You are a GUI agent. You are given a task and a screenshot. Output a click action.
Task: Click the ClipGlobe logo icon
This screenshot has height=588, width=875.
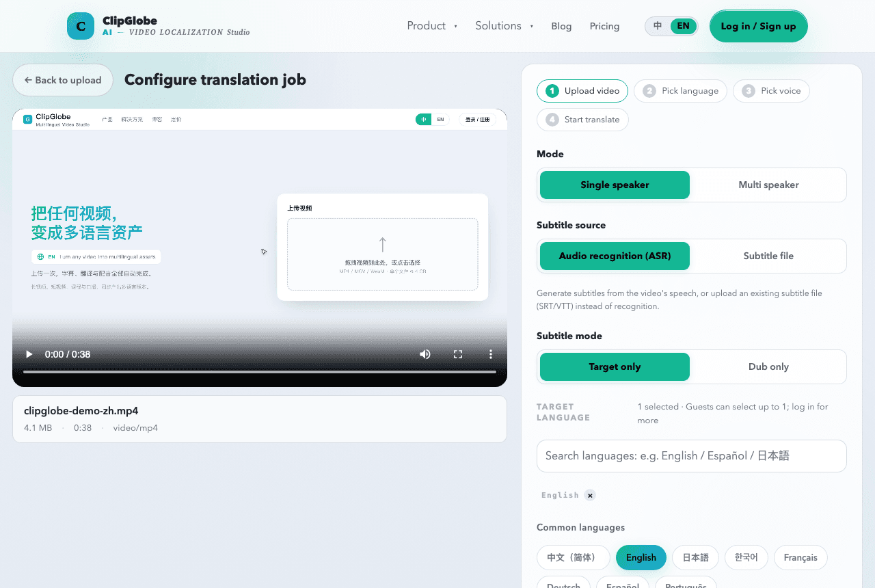[x=81, y=26]
